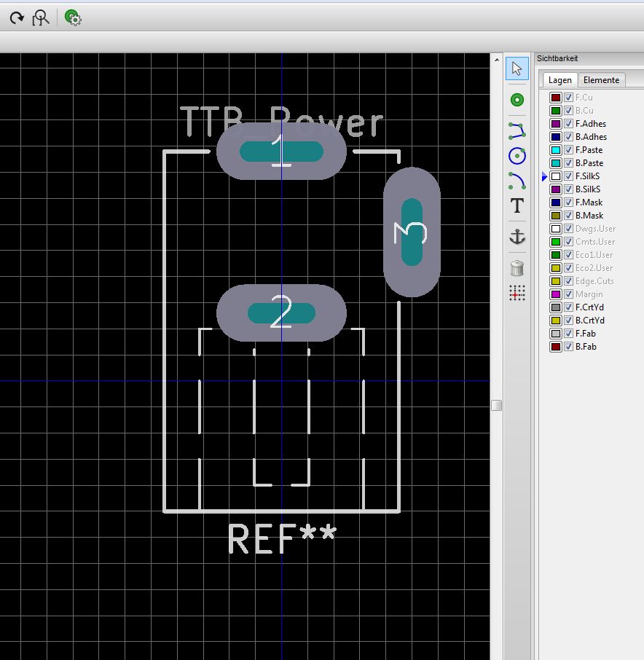The height and width of the screenshot is (660, 644).
Task: Select the Add Text tool
Action: tap(517, 206)
